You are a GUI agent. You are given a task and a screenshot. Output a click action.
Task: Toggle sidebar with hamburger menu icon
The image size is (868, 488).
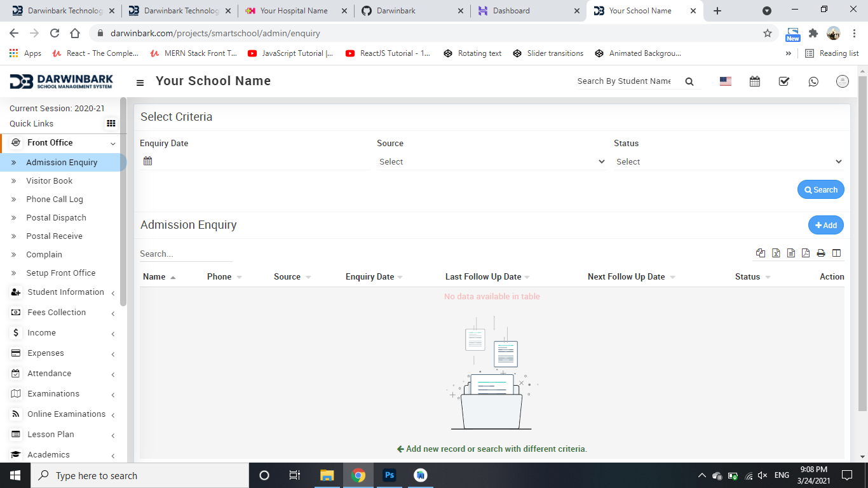[140, 83]
